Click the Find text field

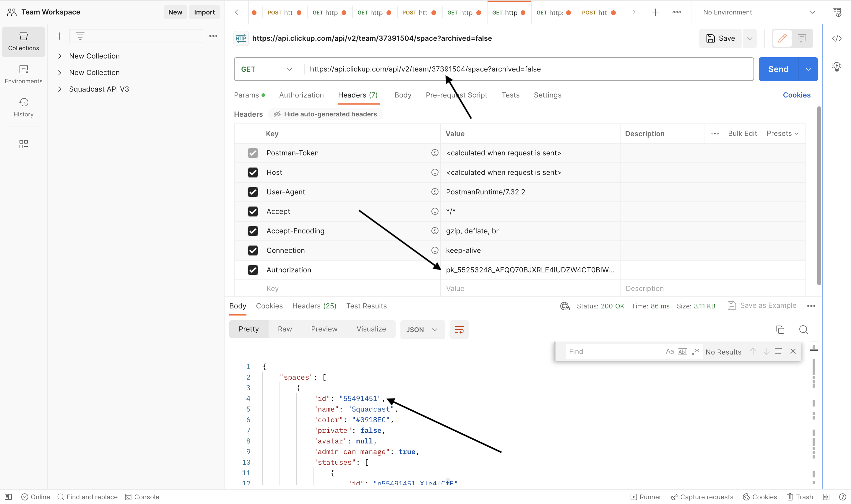tap(613, 351)
